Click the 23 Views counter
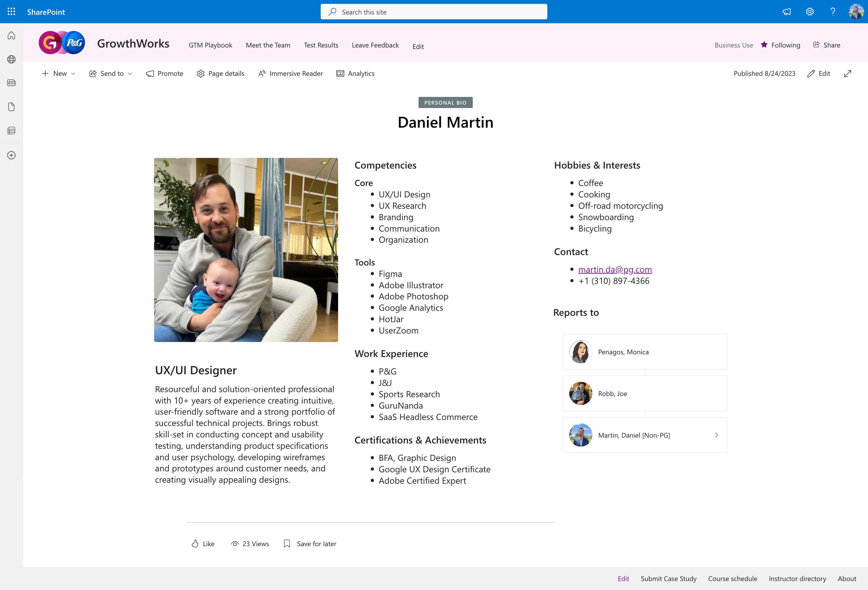868x590 pixels. (250, 544)
